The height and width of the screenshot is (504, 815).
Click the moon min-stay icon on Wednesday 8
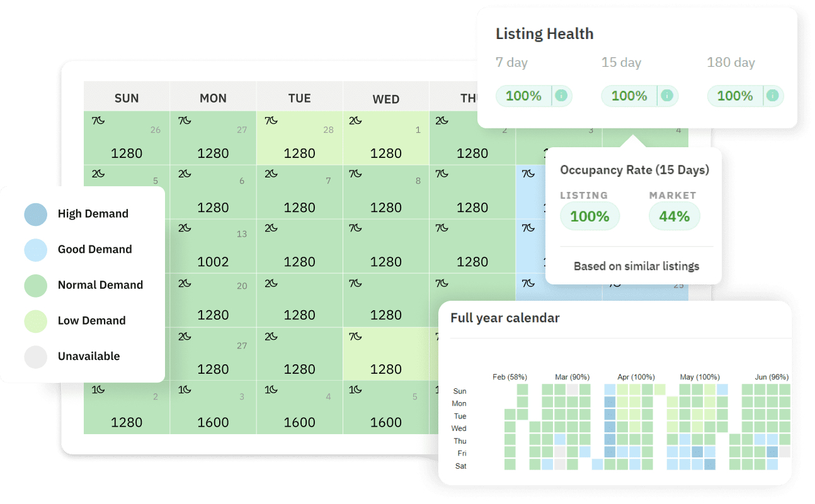356,174
